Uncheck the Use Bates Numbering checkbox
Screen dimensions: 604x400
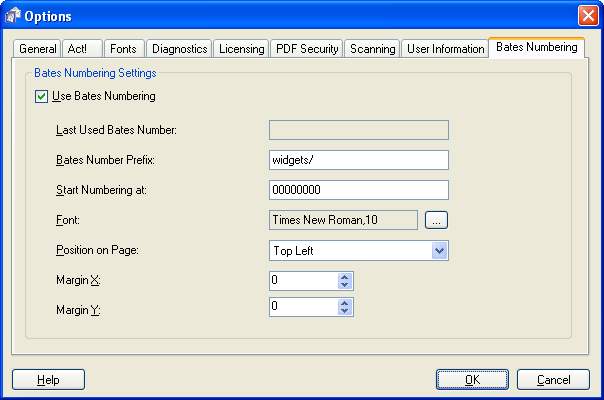(x=41, y=97)
